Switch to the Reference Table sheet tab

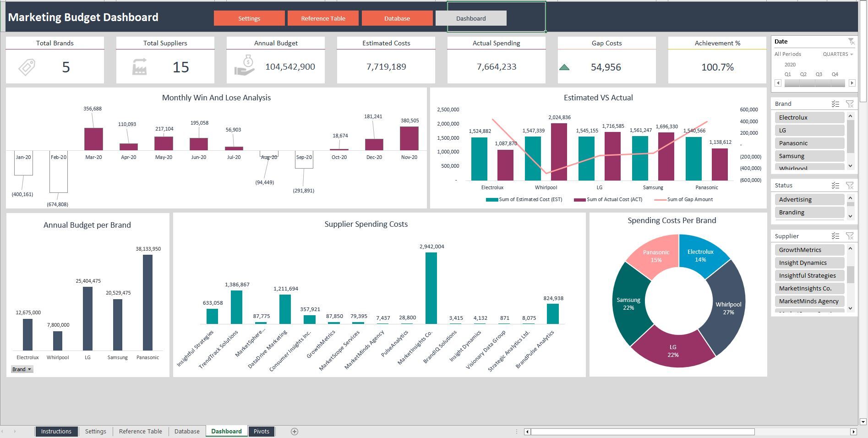click(x=140, y=432)
